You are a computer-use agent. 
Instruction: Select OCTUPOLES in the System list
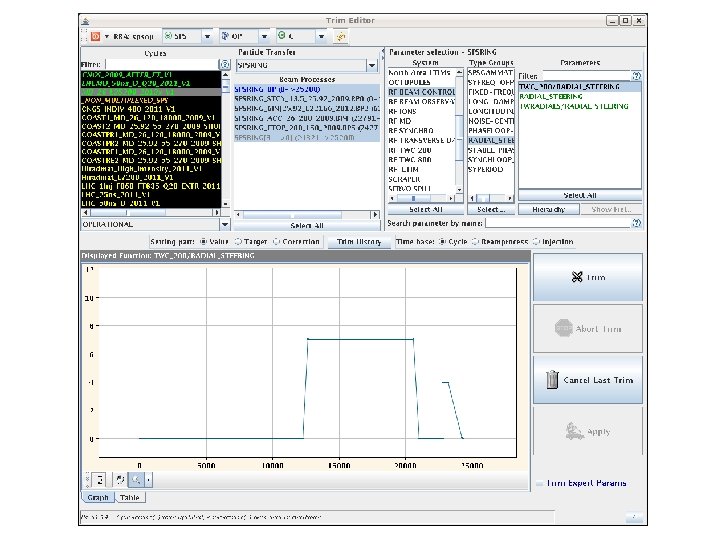(410, 82)
